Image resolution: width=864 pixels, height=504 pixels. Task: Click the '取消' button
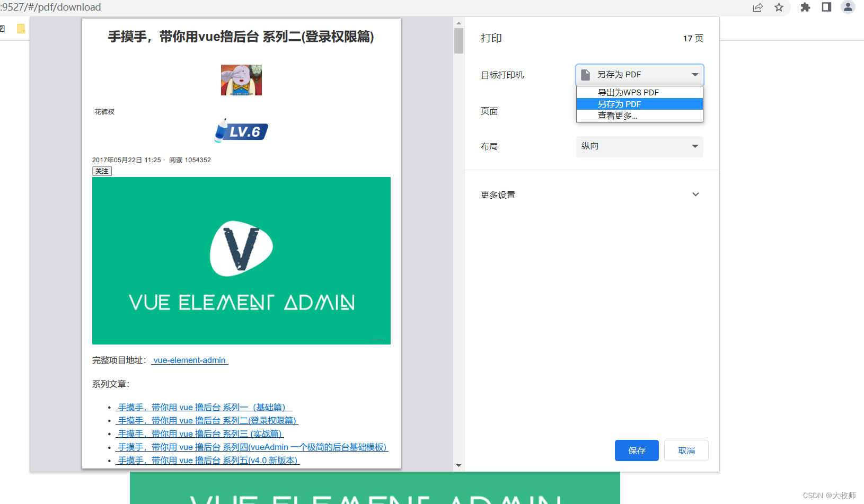pyautogui.click(x=686, y=450)
